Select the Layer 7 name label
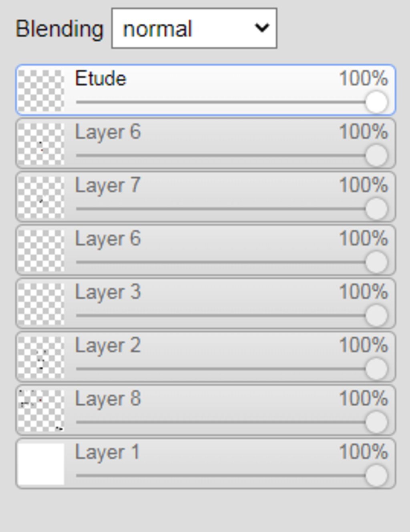Viewport: 410px width, 532px height. coord(108,186)
